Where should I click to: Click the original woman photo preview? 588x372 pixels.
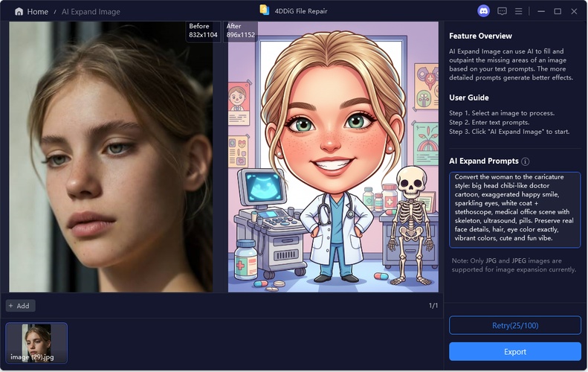[x=111, y=157]
